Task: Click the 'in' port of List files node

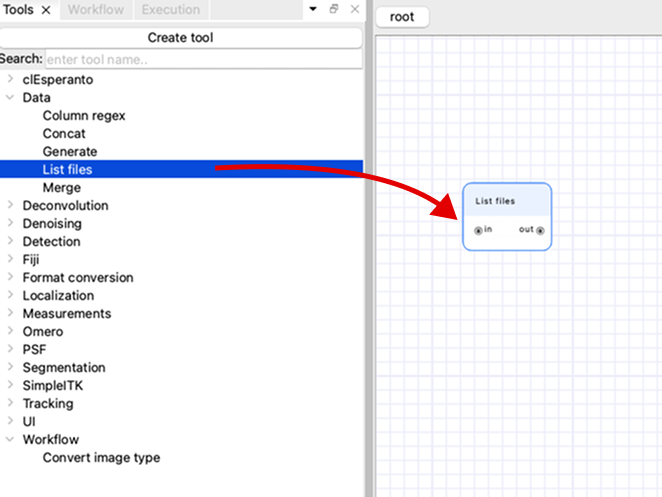Action: 478,231
